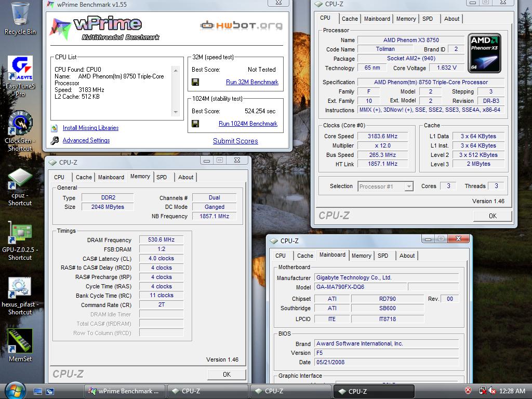Screen dimensions: 532x399
Task: Open the Recycle Bin desktop icon
Action: pyautogui.click(x=20, y=14)
